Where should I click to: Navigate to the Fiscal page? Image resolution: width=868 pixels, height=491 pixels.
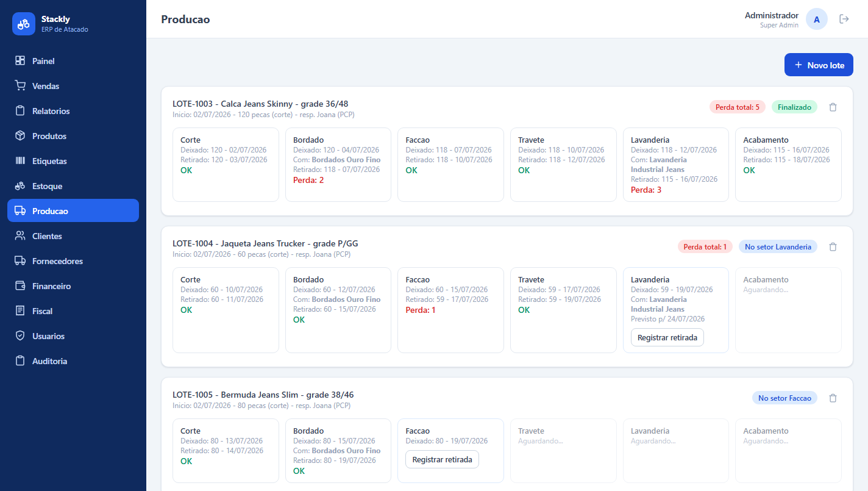[73, 311]
